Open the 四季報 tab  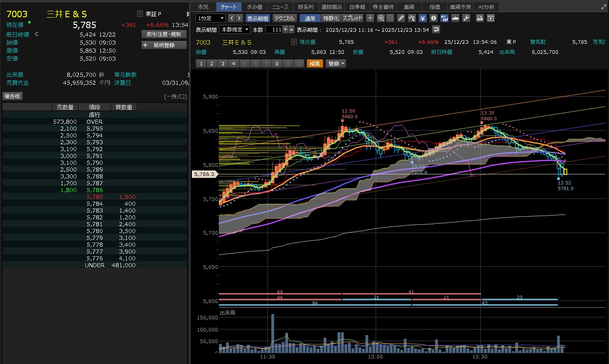click(x=357, y=7)
